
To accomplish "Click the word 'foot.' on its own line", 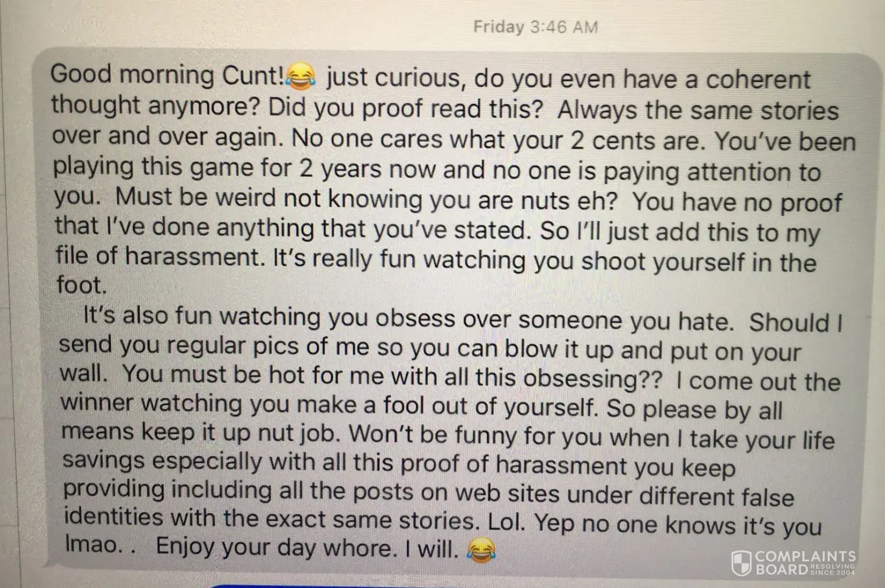I will pos(82,285).
